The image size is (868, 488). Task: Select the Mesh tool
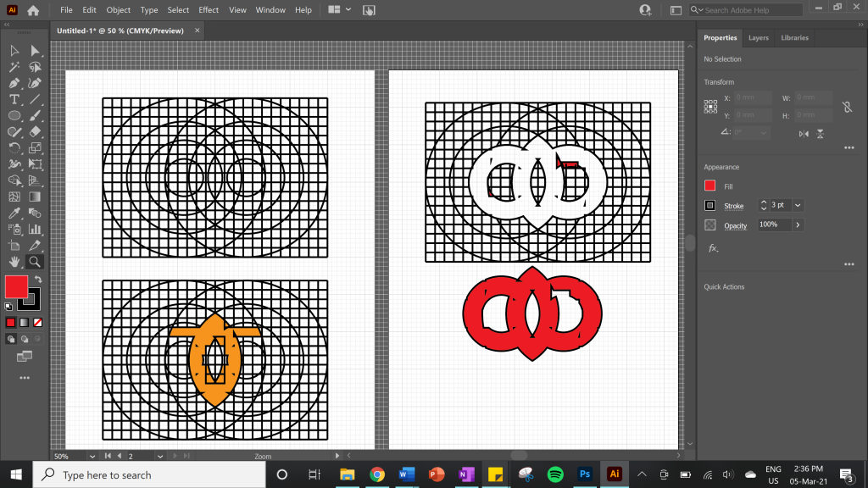14,197
